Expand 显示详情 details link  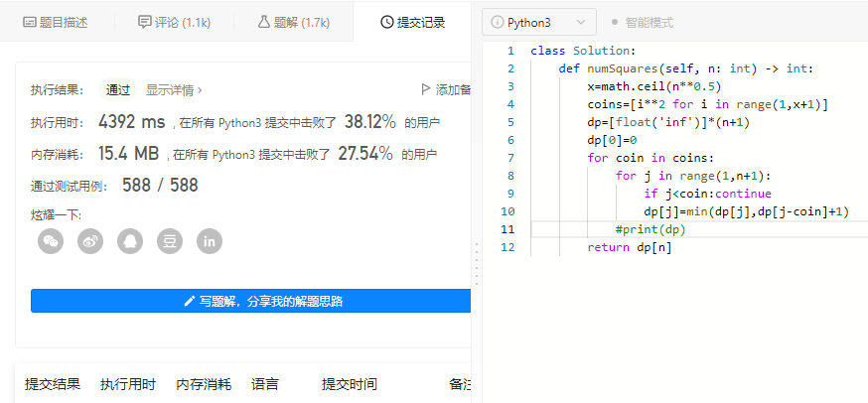(x=174, y=89)
